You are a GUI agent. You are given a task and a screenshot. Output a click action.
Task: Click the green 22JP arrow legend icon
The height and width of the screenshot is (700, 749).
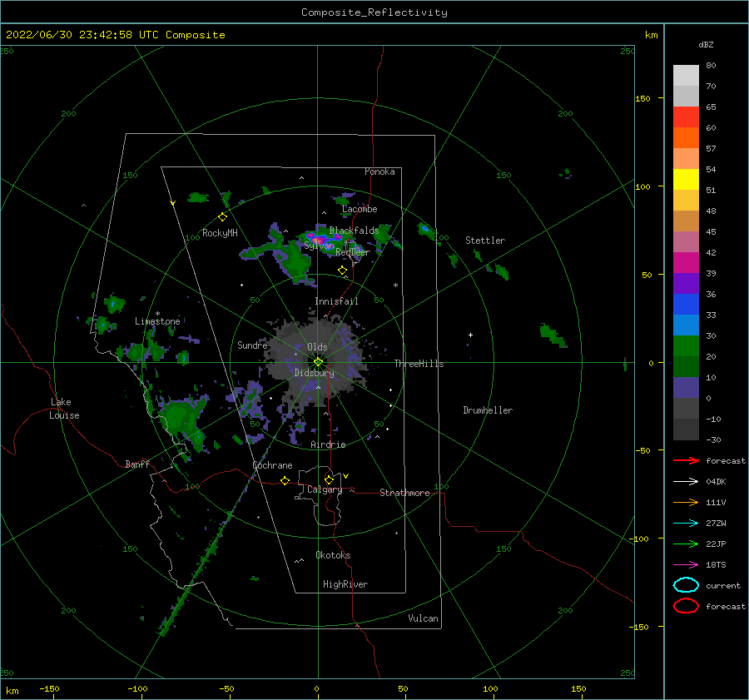pos(686,544)
